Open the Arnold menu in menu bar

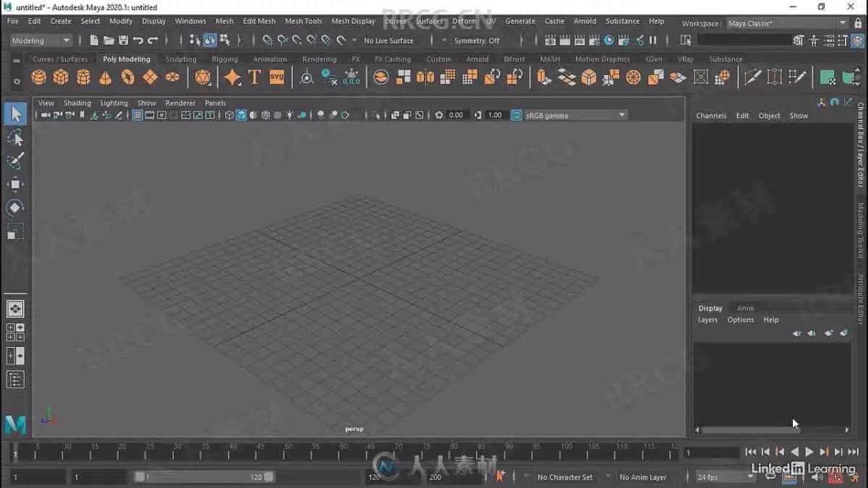[584, 21]
